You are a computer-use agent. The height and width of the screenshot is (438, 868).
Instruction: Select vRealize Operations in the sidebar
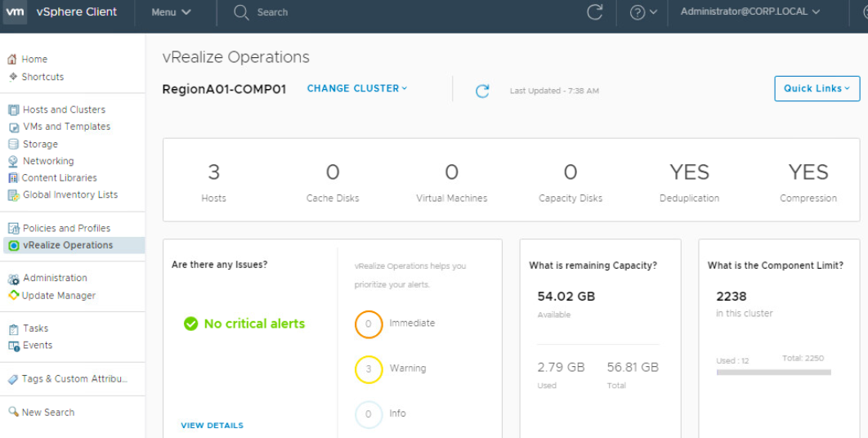tap(68, 245)
